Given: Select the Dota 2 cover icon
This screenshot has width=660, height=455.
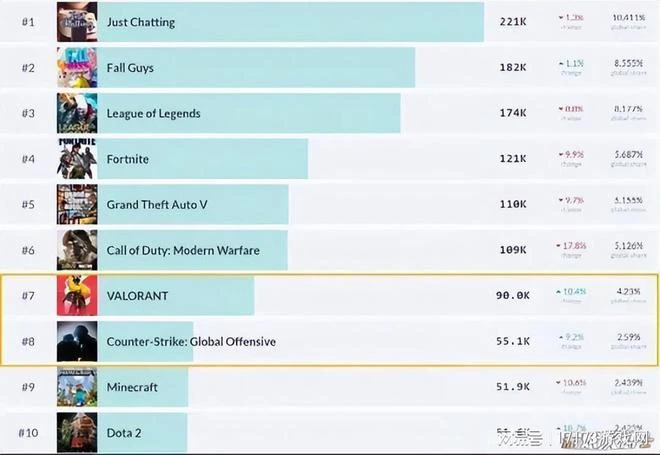Looking at the screenshot, I should point(77,432).
